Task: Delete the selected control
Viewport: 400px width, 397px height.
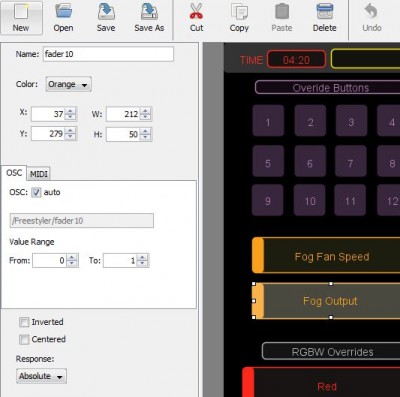Action: [x=324, y=17]
